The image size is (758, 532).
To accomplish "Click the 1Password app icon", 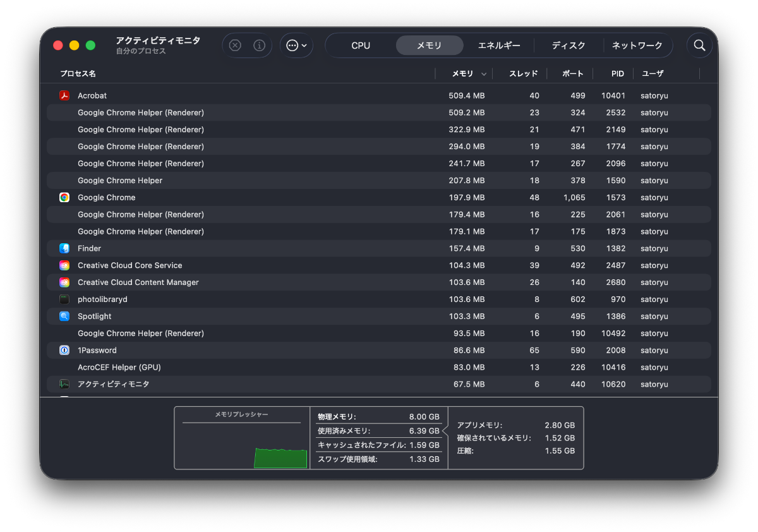I will [64, 350].
